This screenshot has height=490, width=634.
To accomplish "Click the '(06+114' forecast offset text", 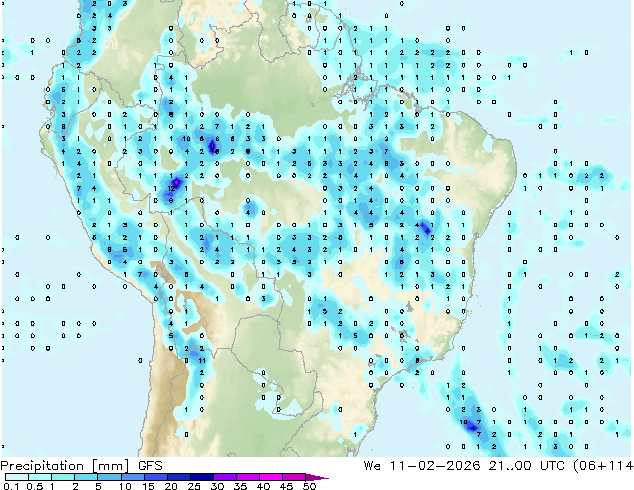I will point(603,466).
